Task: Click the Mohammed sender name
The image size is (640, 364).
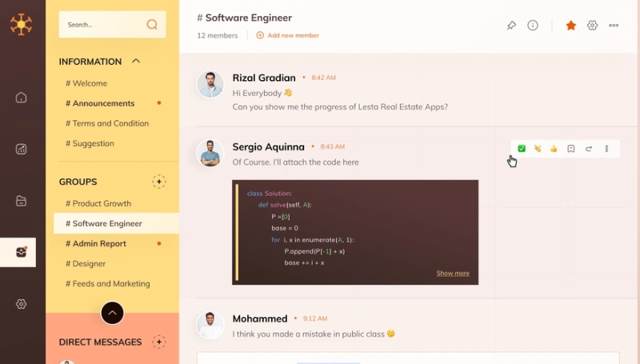Action: 260,318
